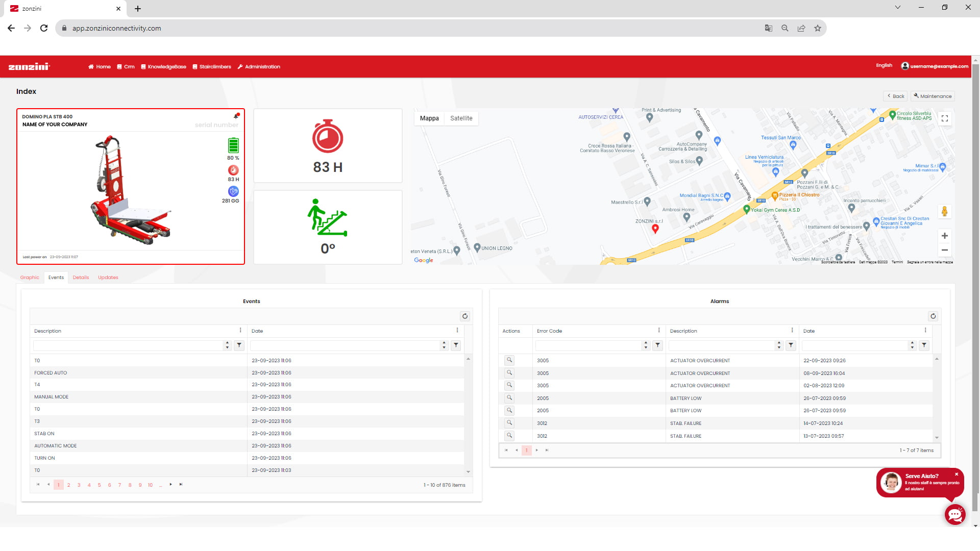Viewport: 980px width, 551px height.
Task: Zoom in on the map
Action: point(945,236)
